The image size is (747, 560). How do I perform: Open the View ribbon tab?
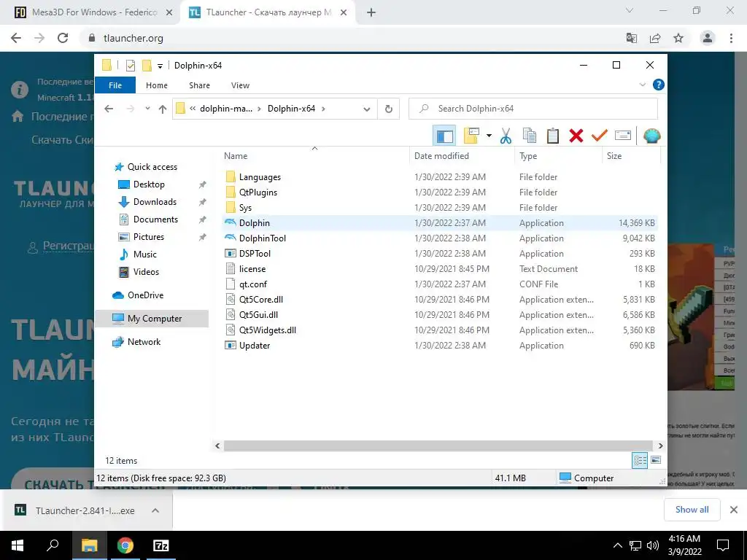click(x=240, y=85)
